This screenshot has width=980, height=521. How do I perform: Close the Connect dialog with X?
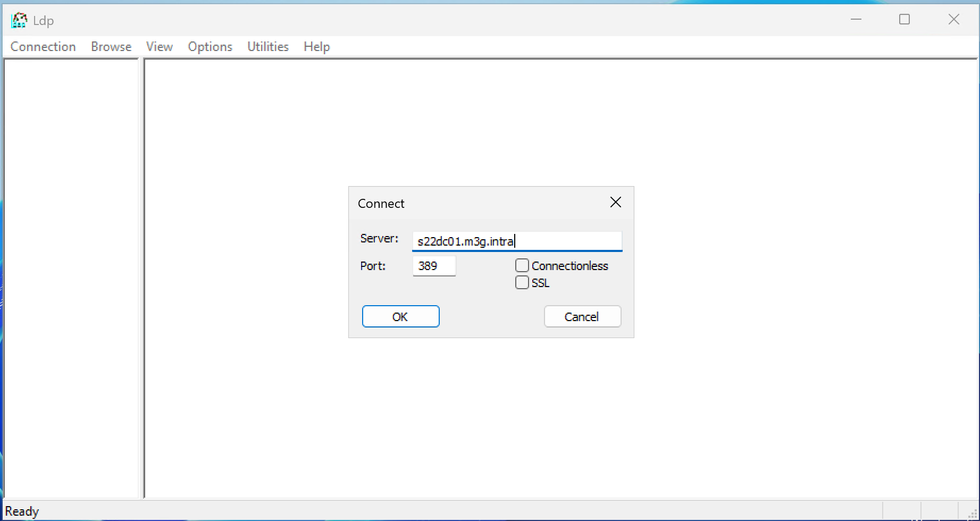615,203
